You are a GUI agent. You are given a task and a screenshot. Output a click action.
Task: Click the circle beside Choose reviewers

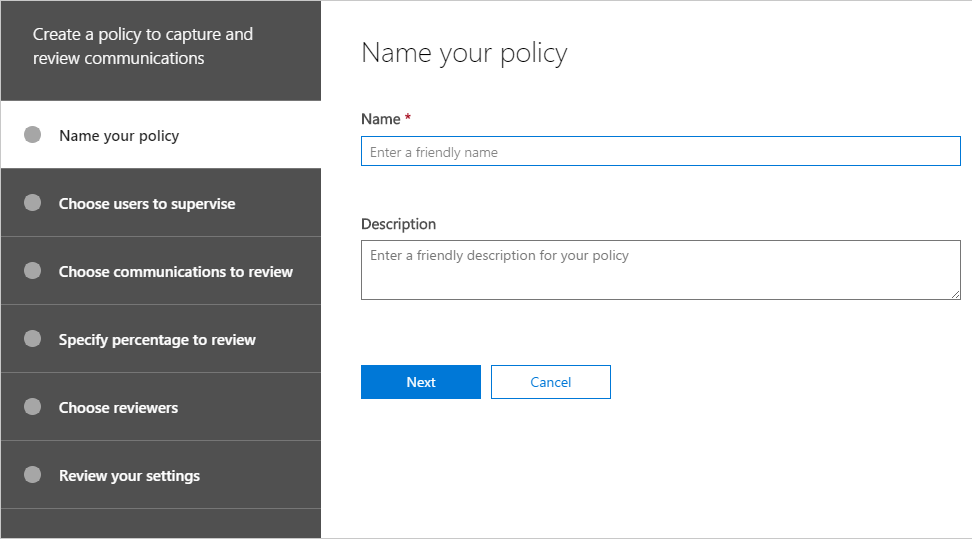[x=32, y=406]
